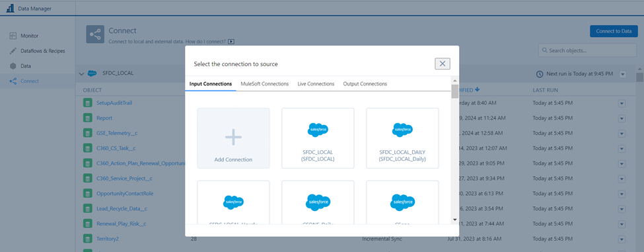Viewport: 644px width, 252px height.
Task: Click the dialog scrollbar up arrow
Action: 454,81
